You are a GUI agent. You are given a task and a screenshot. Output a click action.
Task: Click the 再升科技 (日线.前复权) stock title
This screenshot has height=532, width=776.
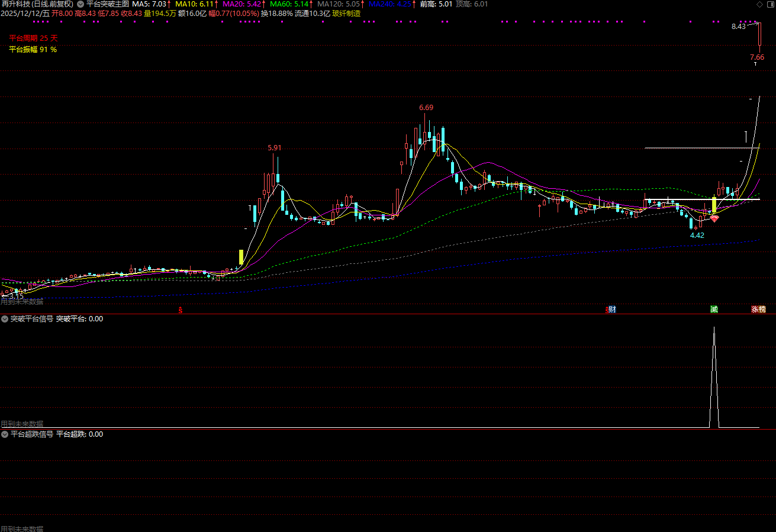(37, 4)
